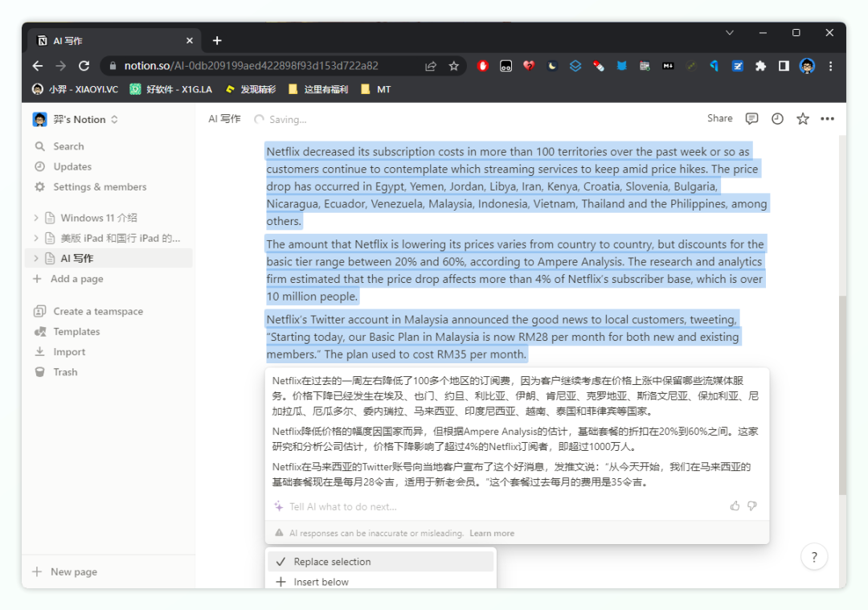868x610 pixels.
Task: Open the Notion page options ellipsis menu
Action: pyautogui.click(x=828, y=118)
